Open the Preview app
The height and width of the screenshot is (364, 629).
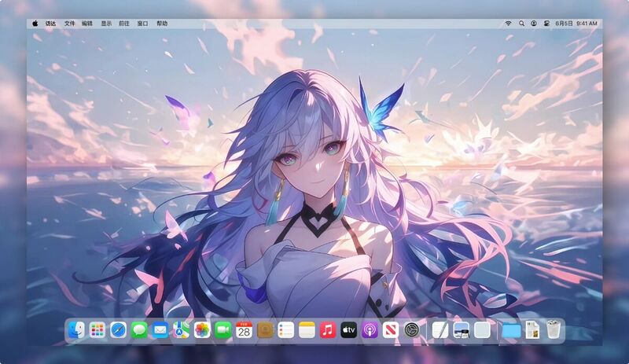click(x=462, y=330)
